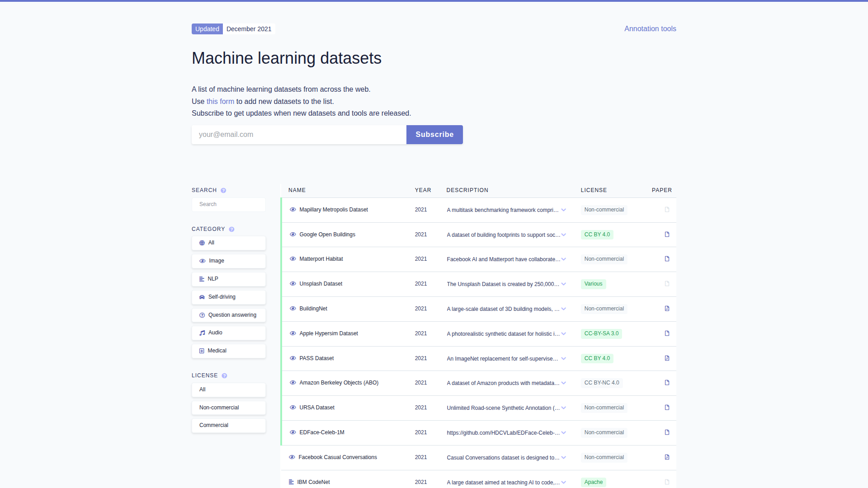Click the License help question icon
868x488 pixels.
[x=224, y=376]
